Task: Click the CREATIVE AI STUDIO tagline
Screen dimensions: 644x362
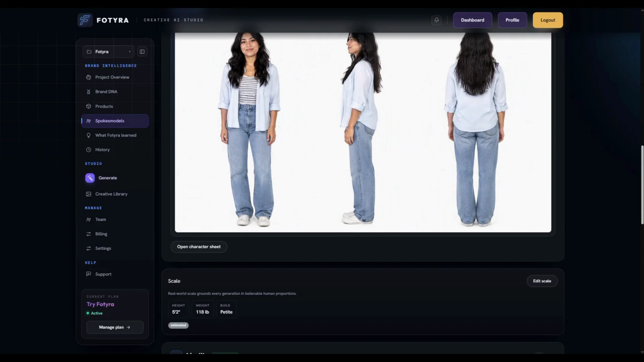Action: click(173, 20)
